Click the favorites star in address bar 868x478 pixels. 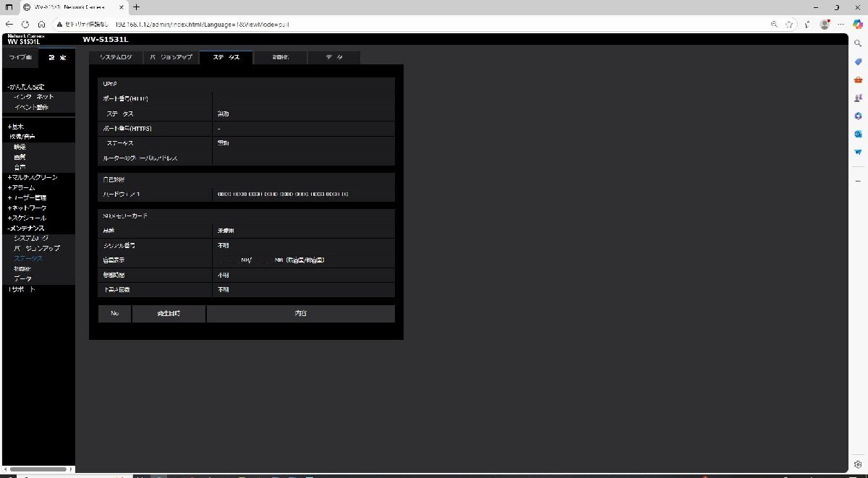coord(790,23)
